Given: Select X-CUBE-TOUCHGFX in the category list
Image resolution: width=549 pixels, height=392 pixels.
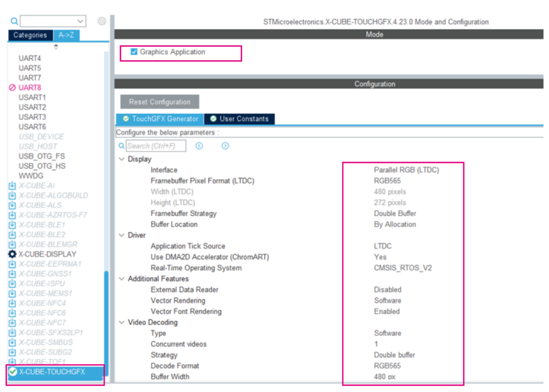Looking at the screenshot, I should click(x=52, y=371).
